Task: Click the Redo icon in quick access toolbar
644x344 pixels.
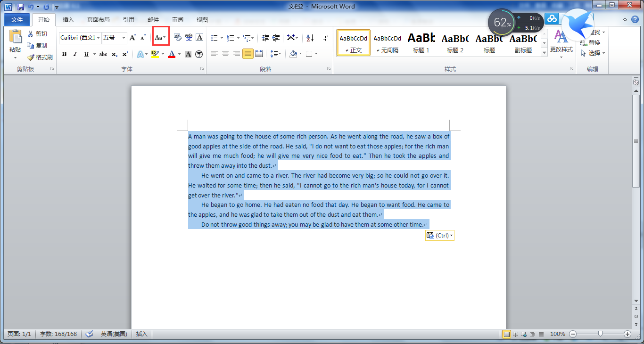Action: [46, 7]
